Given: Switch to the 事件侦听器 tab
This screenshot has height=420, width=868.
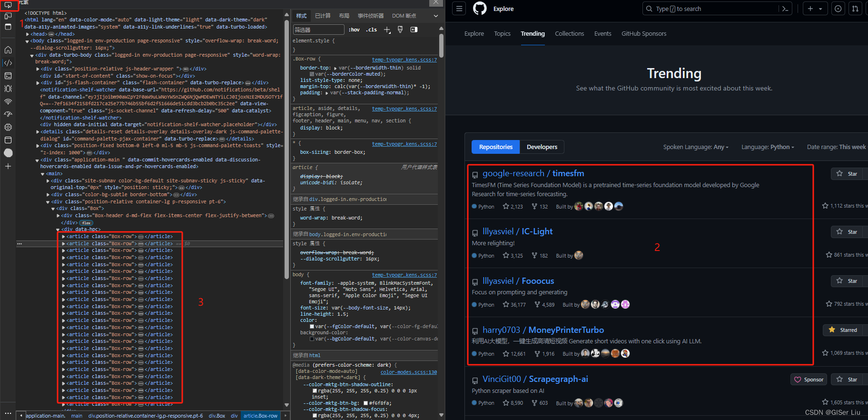Looking at the screenshot, I should pos(371,16).
